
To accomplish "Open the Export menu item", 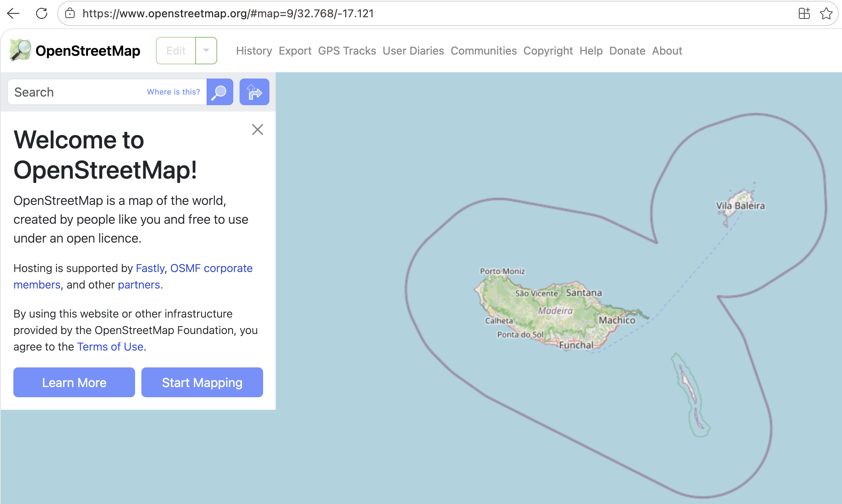I will pyautogui.click(x=295, y=51).
